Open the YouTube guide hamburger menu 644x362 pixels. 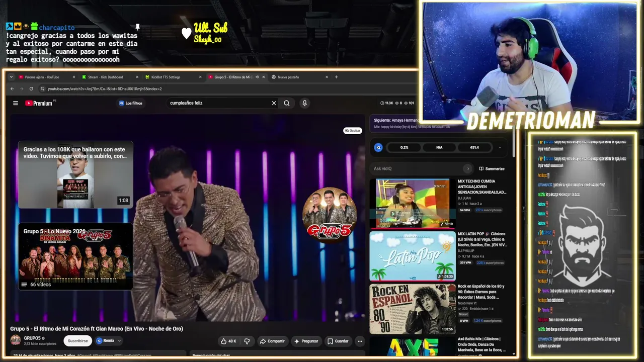[x=16, y=103]
